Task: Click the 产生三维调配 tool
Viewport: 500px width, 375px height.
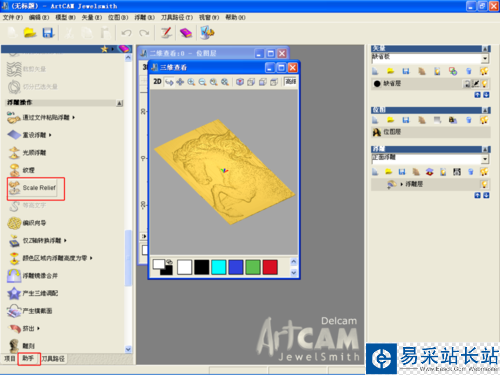Action: click(x=33, y=293)
